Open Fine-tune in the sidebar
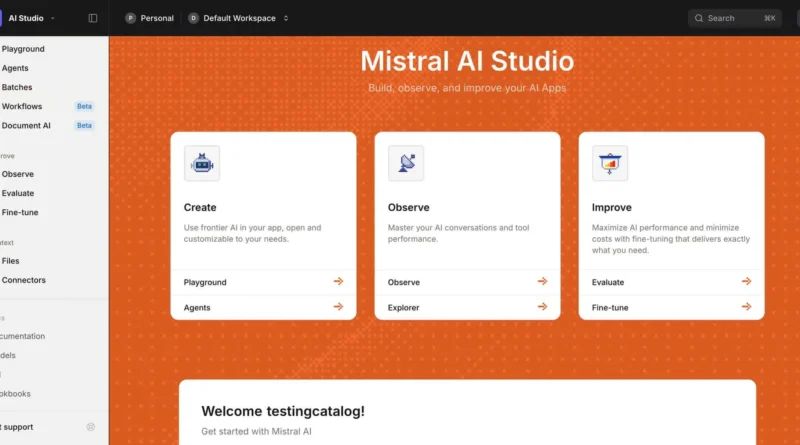800x445 pixels. tap(20, 212)
